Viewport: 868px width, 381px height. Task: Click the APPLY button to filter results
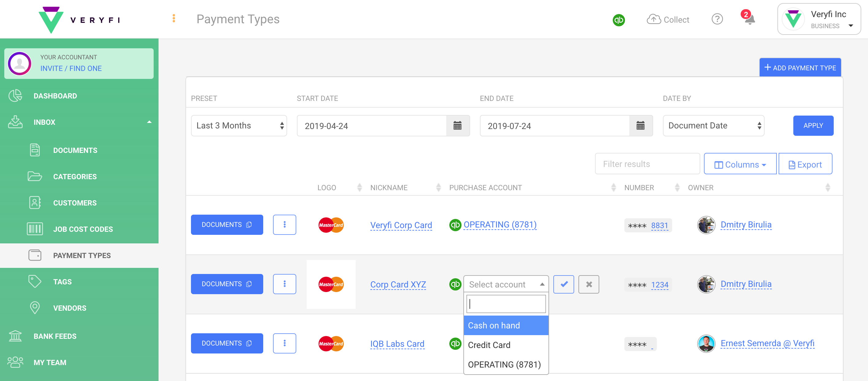pyautogui.click(x=812, y=126)
